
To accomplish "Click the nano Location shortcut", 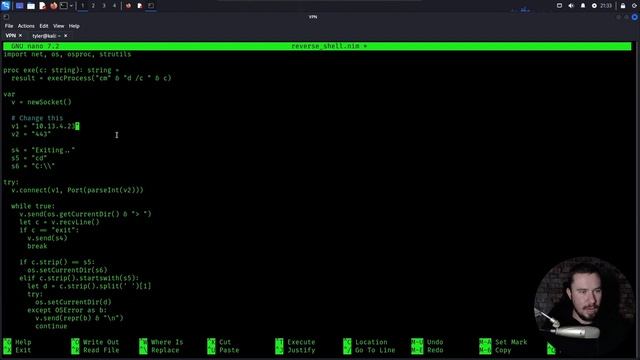I will [365, 342].
